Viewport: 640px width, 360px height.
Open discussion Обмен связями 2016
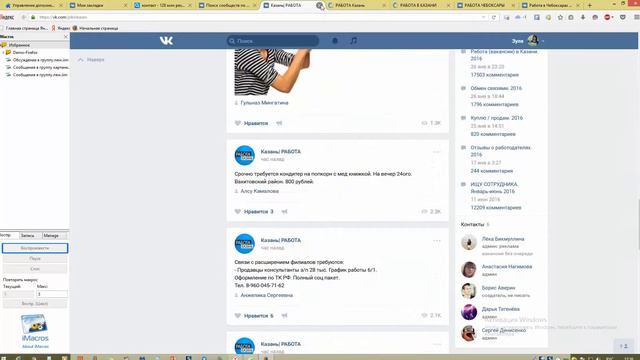pos(496,88)
